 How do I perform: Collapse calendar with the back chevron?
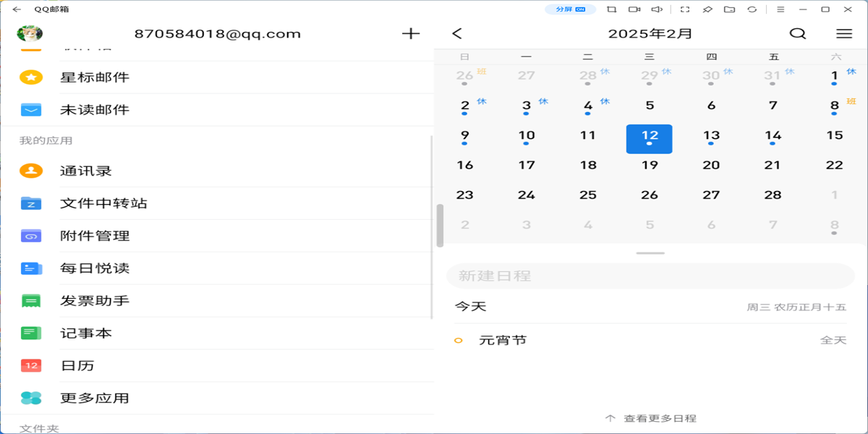[x=456, y=33]
